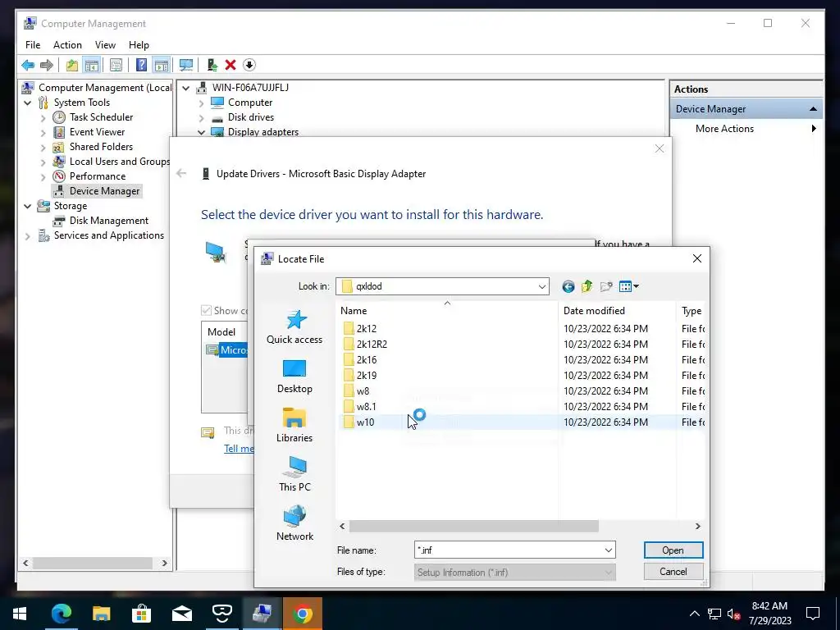Click the Disable device down-arrow icon
This screenshot has height=630, width=840.
pos(249,66)
